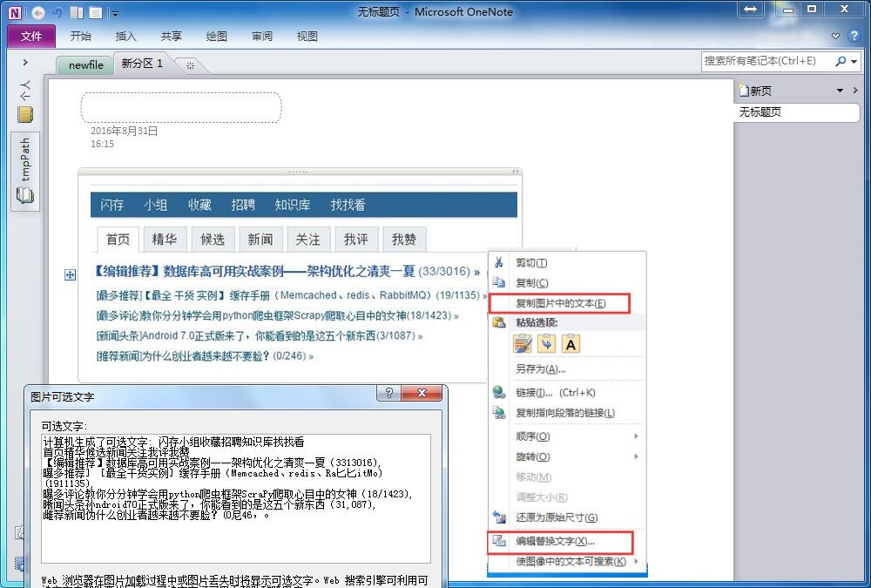Create a new section with star tab
871x588 pixels.
click(190, 65)
